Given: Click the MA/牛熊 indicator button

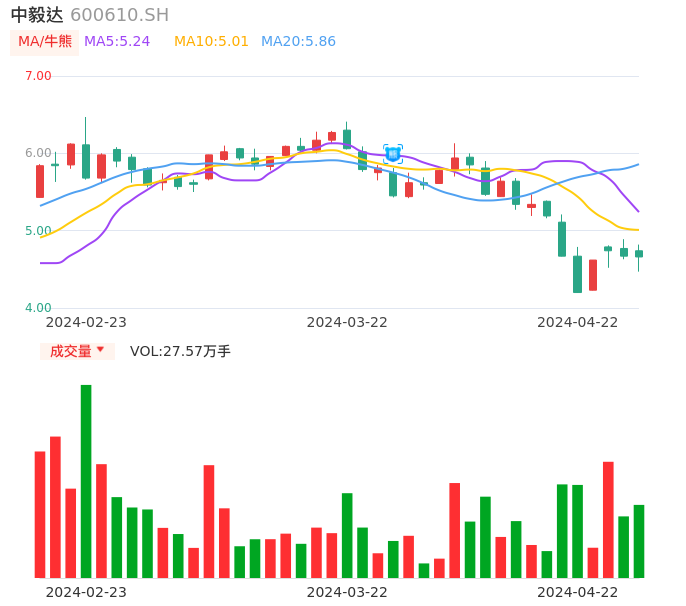Looking at the screenshot, I should coord(45,42).
